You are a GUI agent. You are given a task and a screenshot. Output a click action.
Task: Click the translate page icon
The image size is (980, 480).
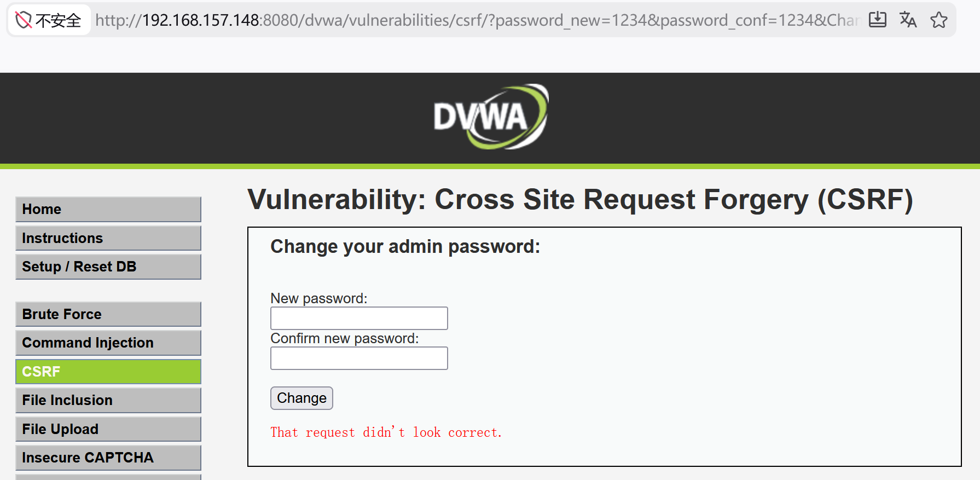point(908,20)
